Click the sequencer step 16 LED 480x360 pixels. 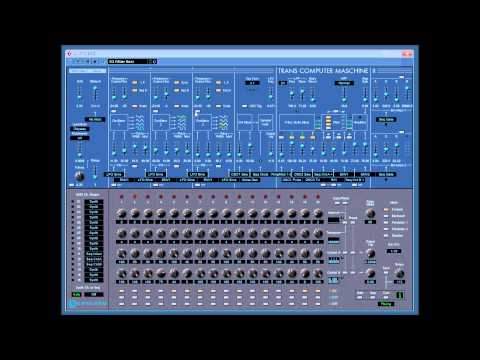318,197
